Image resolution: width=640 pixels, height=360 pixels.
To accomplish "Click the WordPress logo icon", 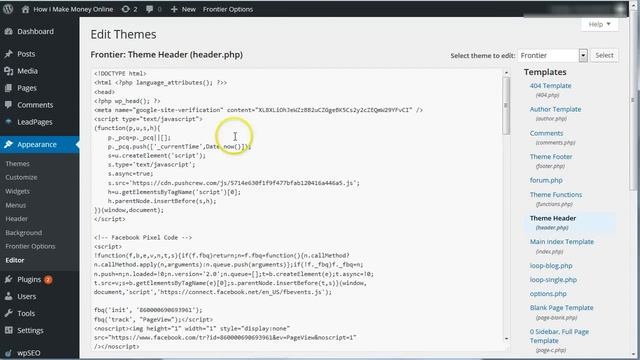I will tap(8, 9).
